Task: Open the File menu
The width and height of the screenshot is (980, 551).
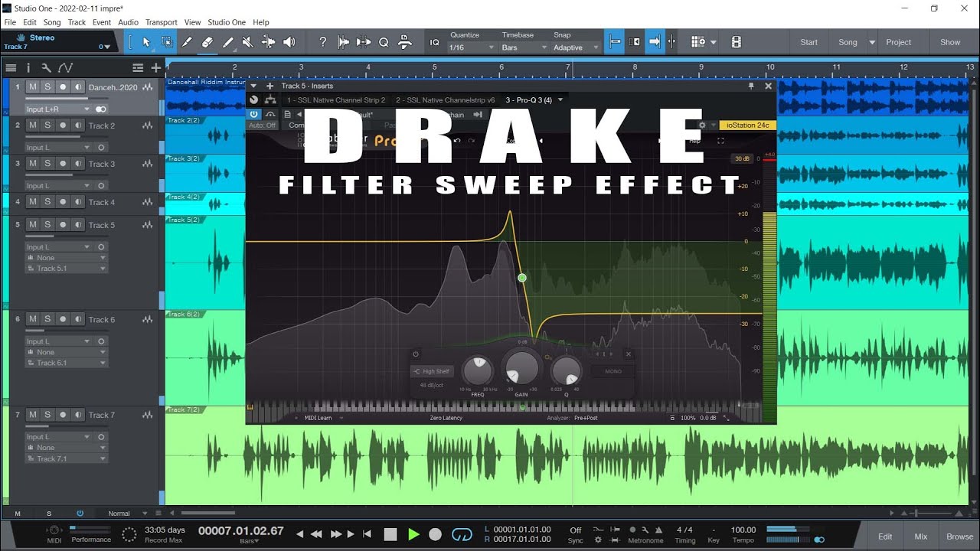Action: [x=10, y=22]
